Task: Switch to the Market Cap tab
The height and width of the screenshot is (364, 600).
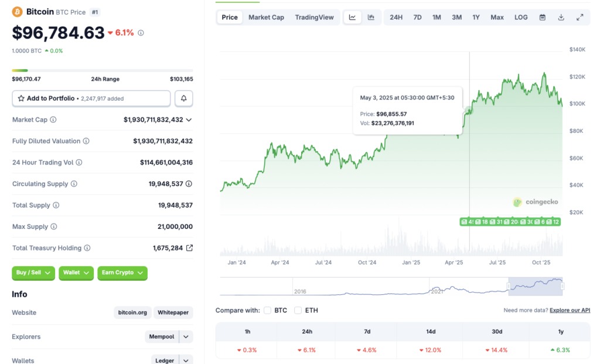Action: point(266,17)
